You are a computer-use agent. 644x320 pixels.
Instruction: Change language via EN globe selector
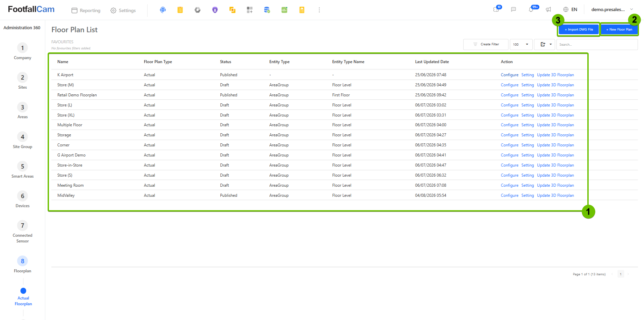[570, 9]
